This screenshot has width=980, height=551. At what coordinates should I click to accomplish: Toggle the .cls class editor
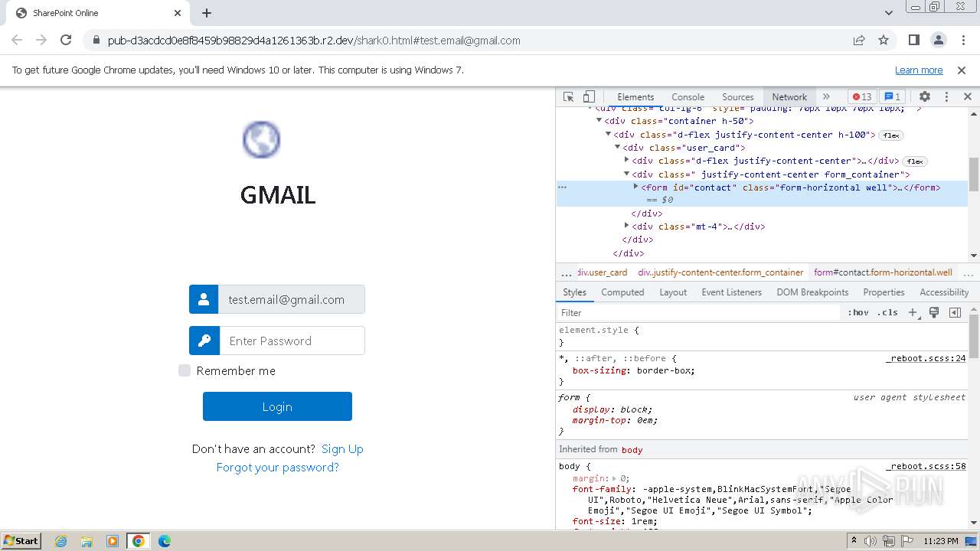tap(888, 312)
